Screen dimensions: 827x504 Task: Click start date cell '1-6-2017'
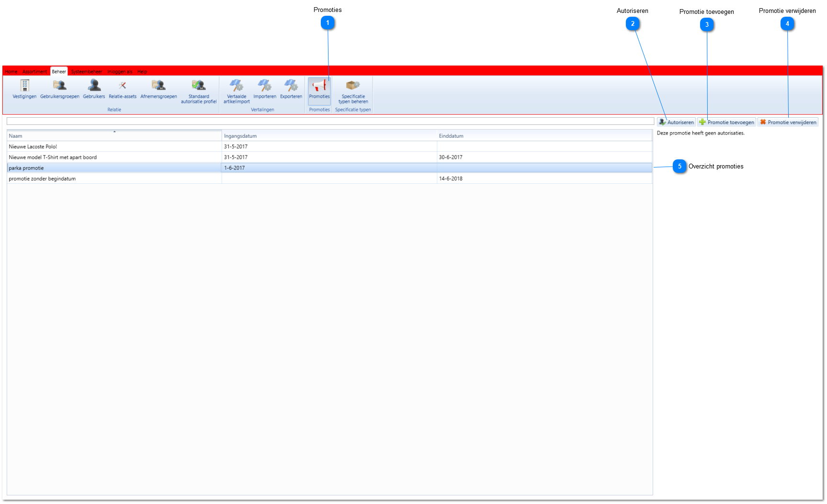tap(329, 168)
